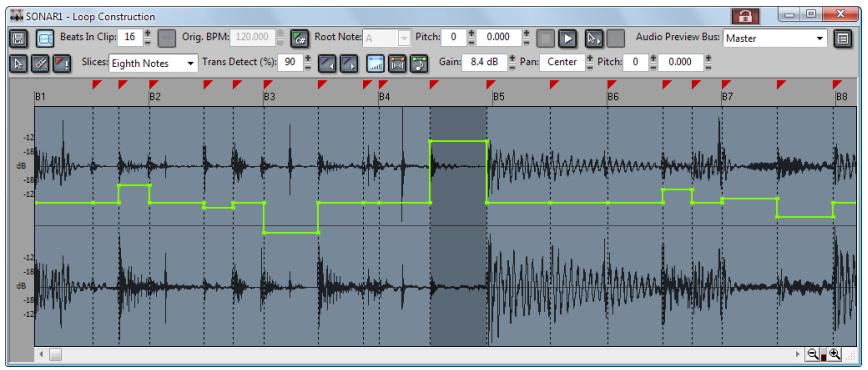
Task: Select the red slice marker above B5
Action: tap(490, 84)
